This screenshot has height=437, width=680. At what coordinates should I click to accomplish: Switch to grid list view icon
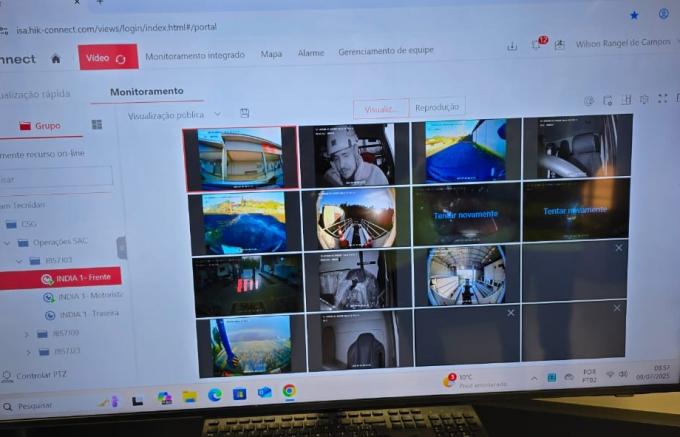click(x=97, y=125)
